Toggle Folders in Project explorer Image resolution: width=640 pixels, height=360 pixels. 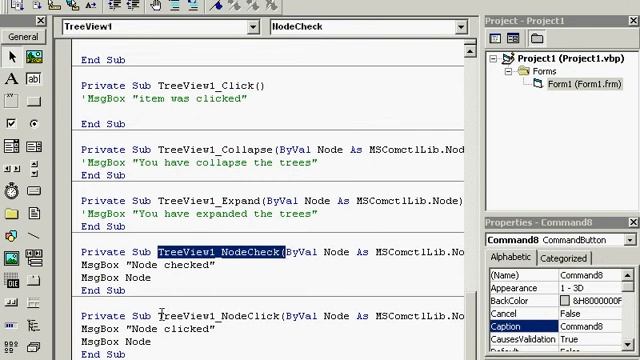click(x=537, y=38)
